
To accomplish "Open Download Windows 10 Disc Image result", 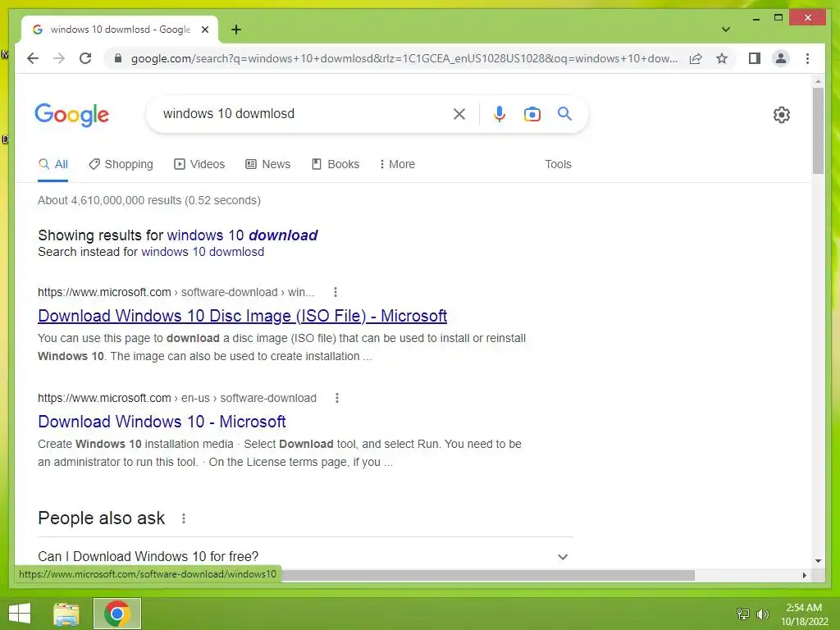I will click(242, 316).
